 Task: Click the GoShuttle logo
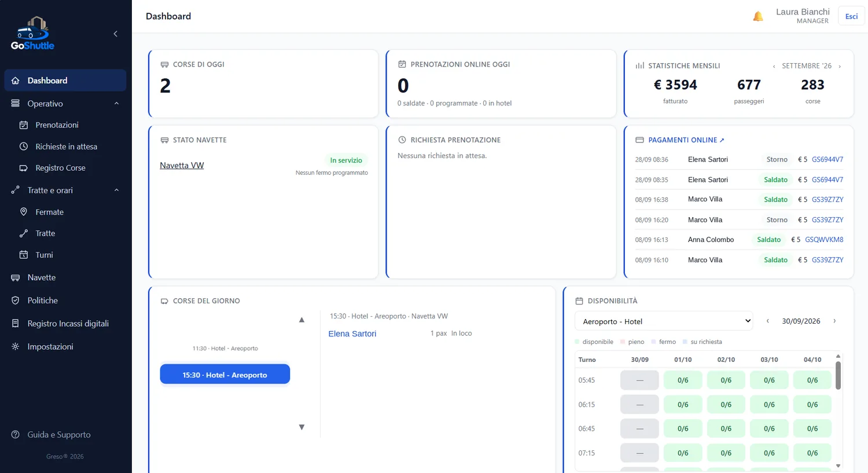32,33
